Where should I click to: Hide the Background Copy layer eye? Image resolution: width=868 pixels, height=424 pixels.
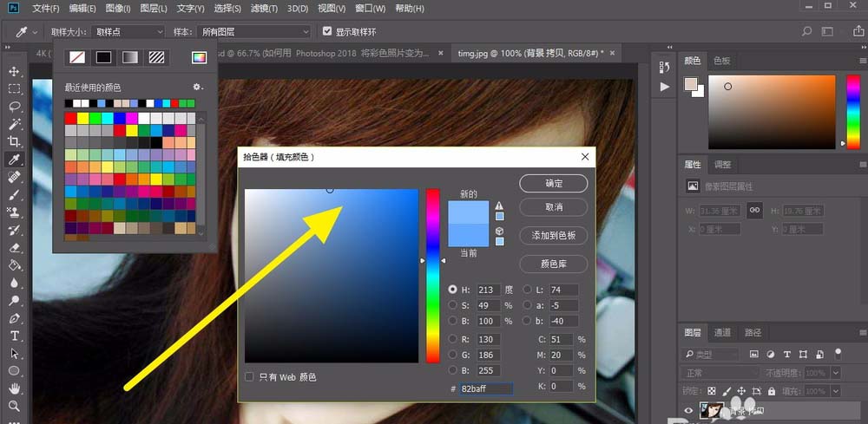click(688, 410)
